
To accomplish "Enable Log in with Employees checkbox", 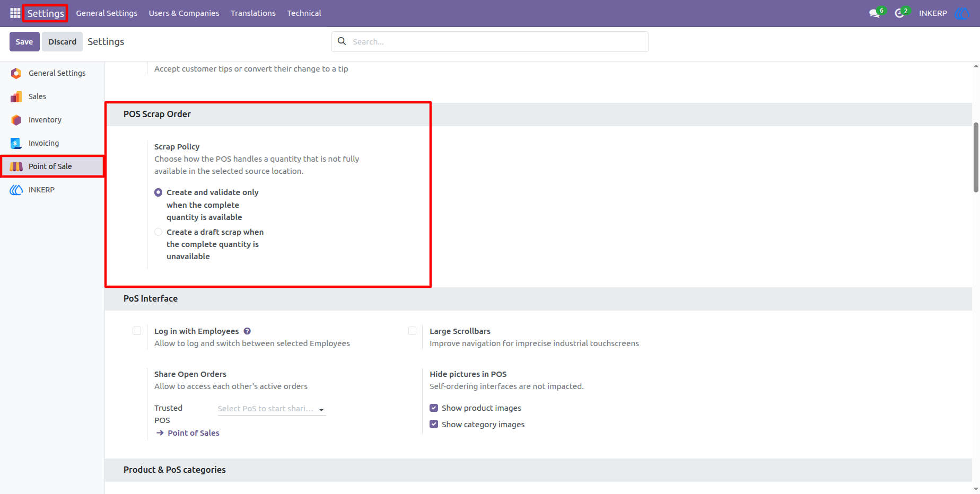I will [137, 331].
